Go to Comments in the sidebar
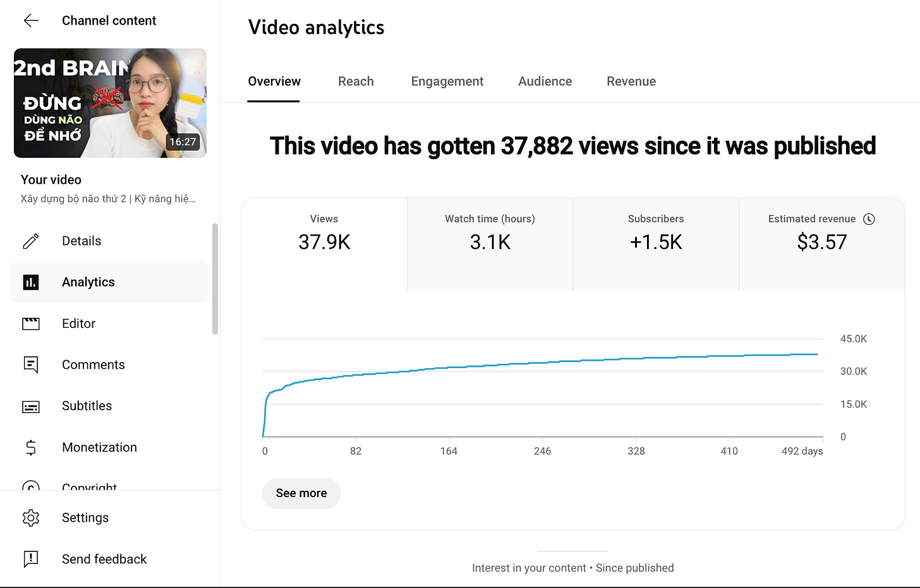Image resolution: width=920 pixels, height=588 pixels. pos(110,365)
